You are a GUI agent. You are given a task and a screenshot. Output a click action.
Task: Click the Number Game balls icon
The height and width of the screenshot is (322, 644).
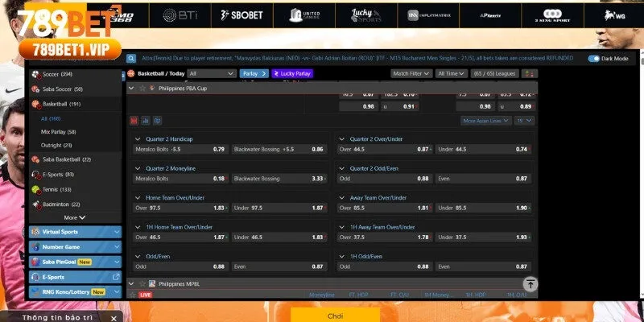click(x=35, y=247)
